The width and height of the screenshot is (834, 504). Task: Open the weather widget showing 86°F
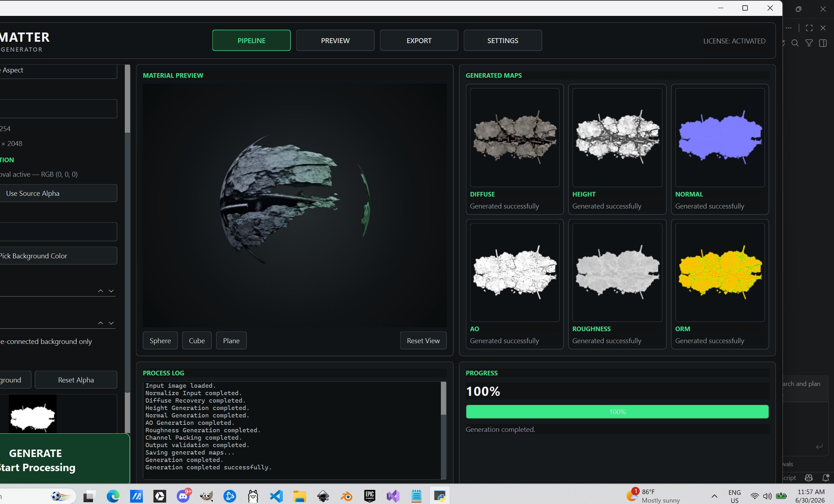[653, 496]
